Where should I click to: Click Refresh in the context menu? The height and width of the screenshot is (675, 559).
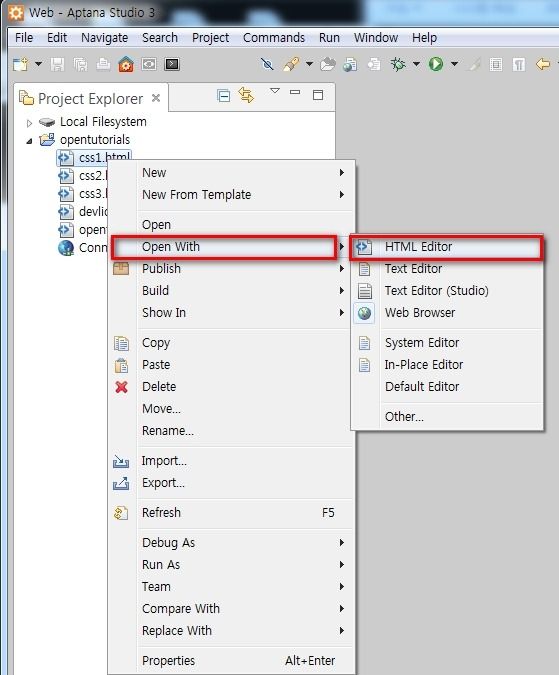coord(232,513)
